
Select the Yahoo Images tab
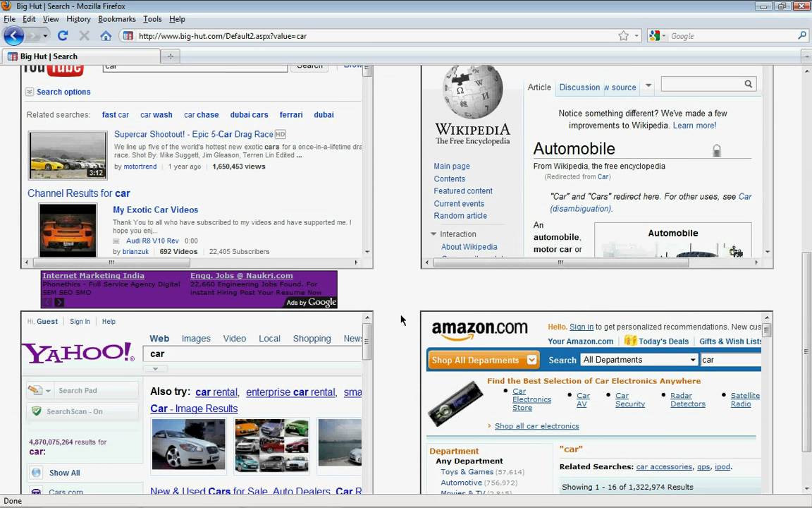[x=196, y=339]
